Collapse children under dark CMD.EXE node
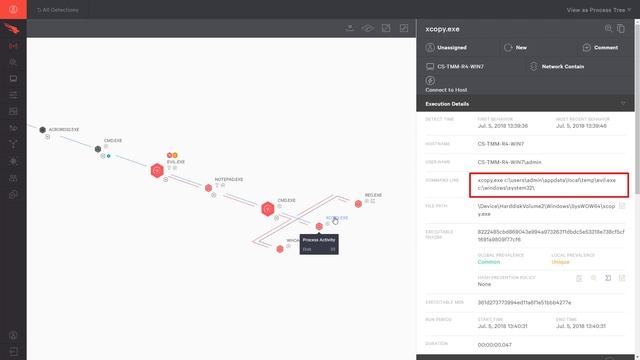640x360 pixels. (x=103, y=156)
